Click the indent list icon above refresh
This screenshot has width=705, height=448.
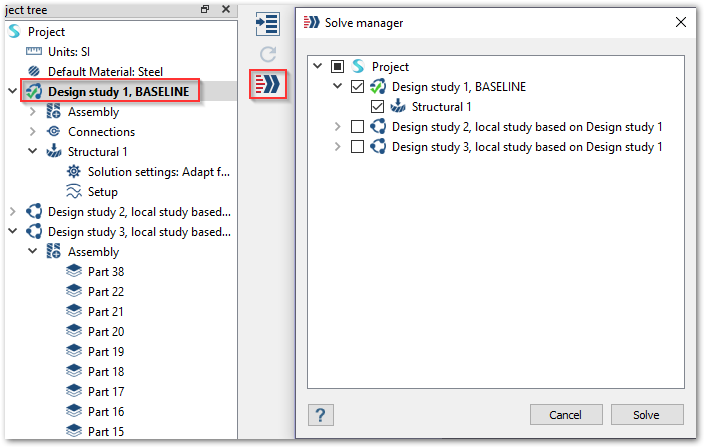click(266, 23)
